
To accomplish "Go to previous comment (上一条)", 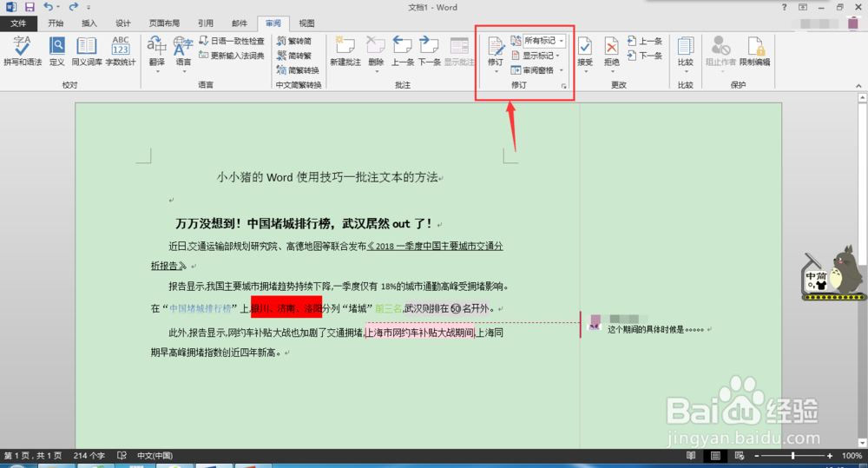I will pyautogui.click(x=403, y=51).
